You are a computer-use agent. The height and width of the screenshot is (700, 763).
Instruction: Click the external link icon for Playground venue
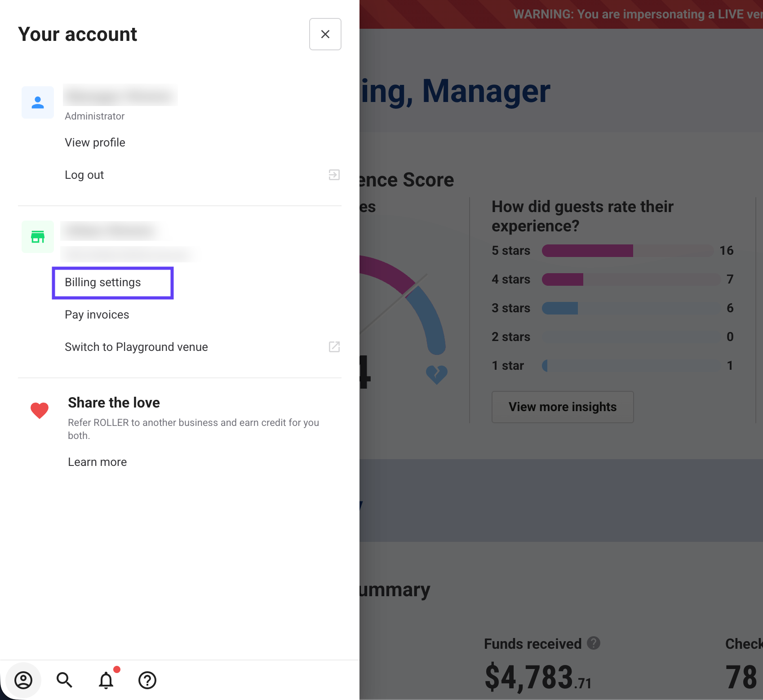pyautogui.click(x=334, y=347)
